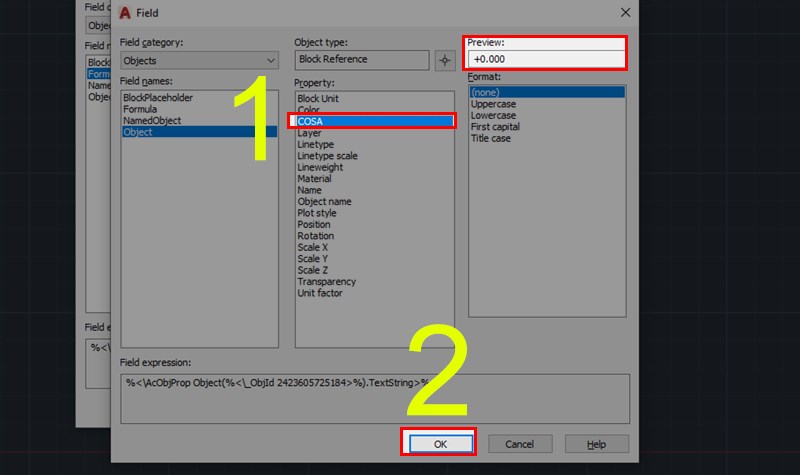This screenshot has height=475, width=800.
Task: Select the Rotation property
Action: coord(315,236)
